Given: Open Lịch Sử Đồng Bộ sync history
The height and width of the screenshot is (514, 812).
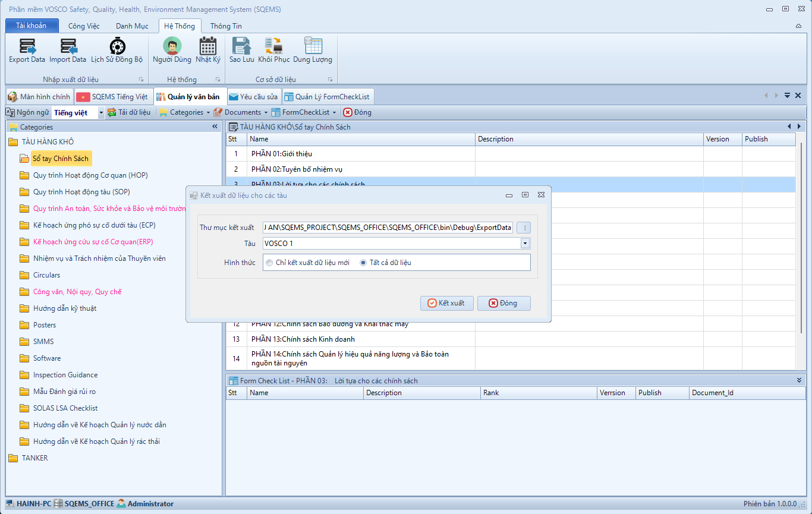Looking at the screenshot, I should [x=117, y=50].
